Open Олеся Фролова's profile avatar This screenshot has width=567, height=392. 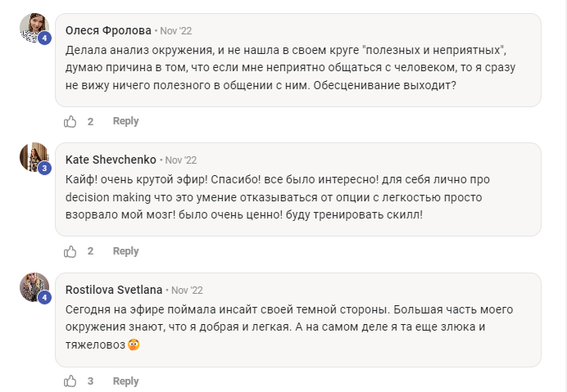pyautogui.click(x=34, y=27)
